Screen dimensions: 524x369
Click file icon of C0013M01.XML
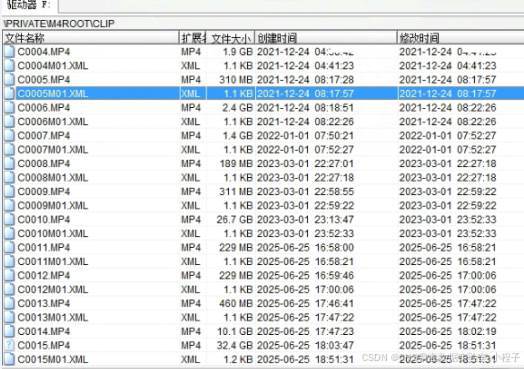9,318
